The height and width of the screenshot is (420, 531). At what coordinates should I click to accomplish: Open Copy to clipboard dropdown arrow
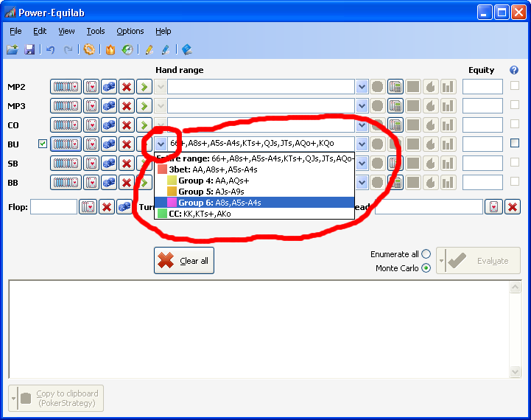click(13, 399)
